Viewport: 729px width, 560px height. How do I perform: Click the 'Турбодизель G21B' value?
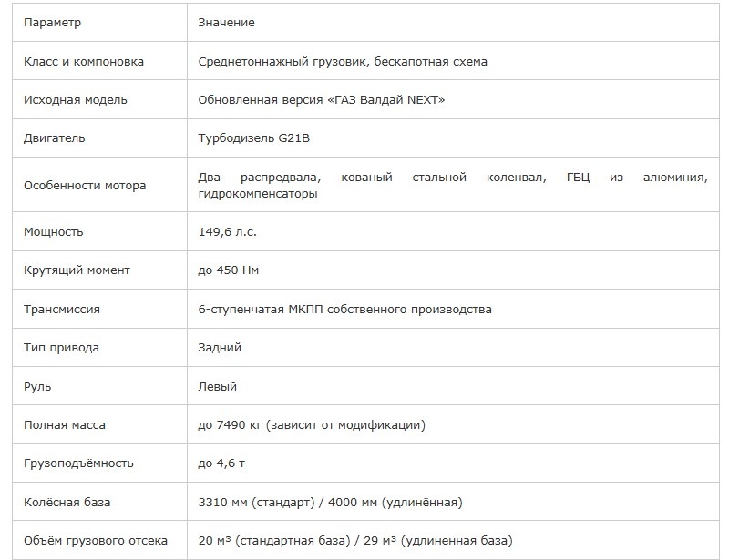[x=254, y=138]
